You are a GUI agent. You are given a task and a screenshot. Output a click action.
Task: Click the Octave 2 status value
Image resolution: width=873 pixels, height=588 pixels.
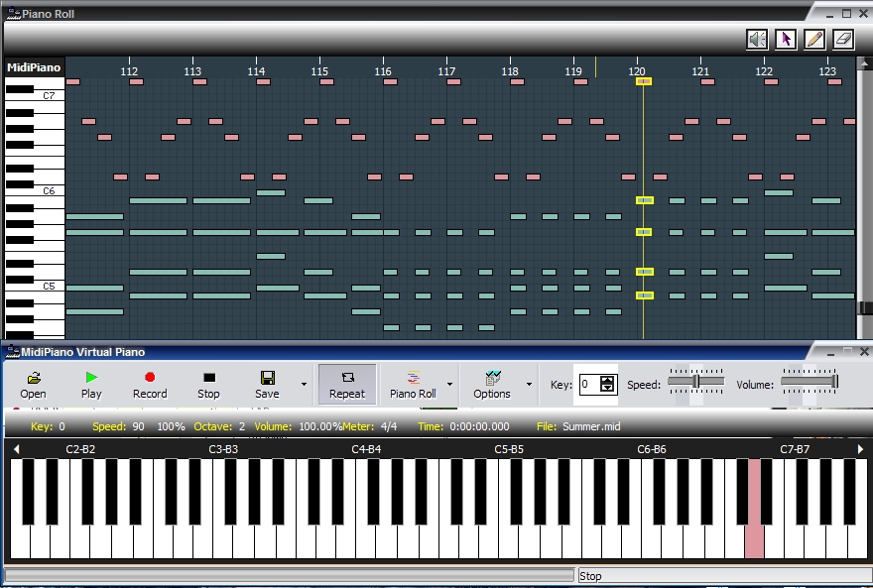[x=242, y=426]
